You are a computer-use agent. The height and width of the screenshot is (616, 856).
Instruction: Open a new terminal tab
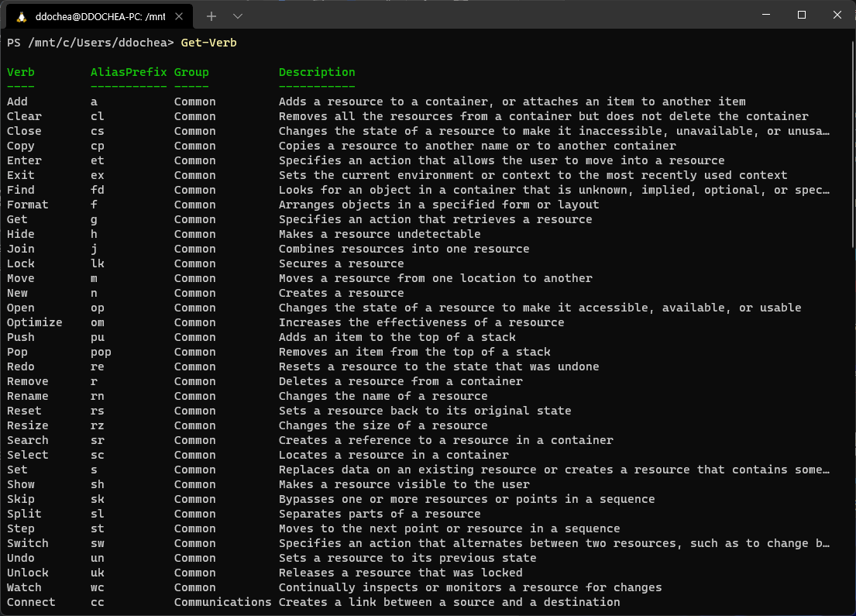(211, 16)
